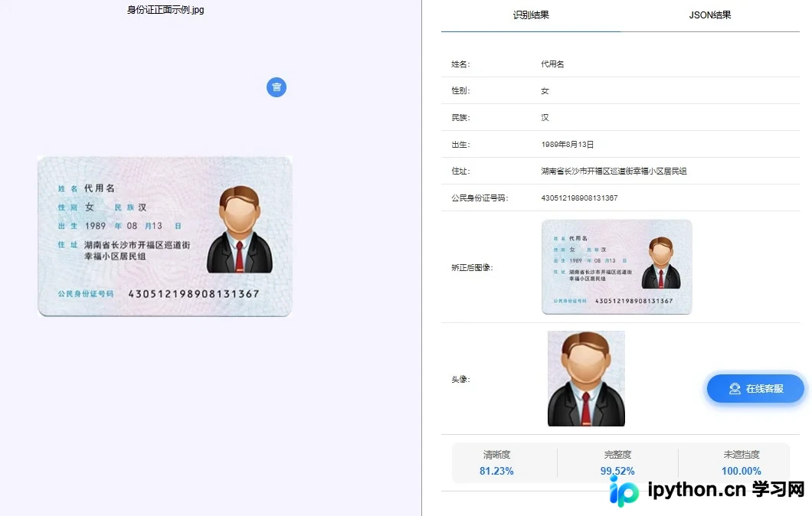Screen dimensions: 812x516
Task: Click the 未遮挡度 label
Action: [x=741, y=455]
